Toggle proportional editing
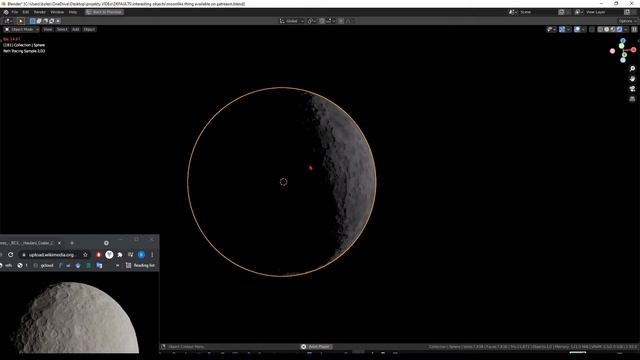Screen dimensions: 640x360 [x=341, y=21]
